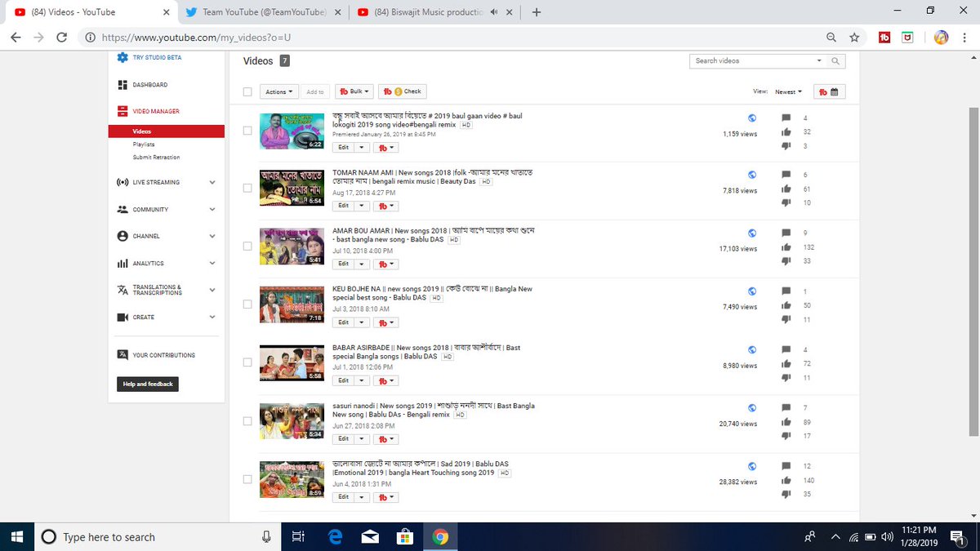Click the dislikes icon for BABAR ASIRBADE video
This screenshot has height=551, width=980.
(786, 378)
